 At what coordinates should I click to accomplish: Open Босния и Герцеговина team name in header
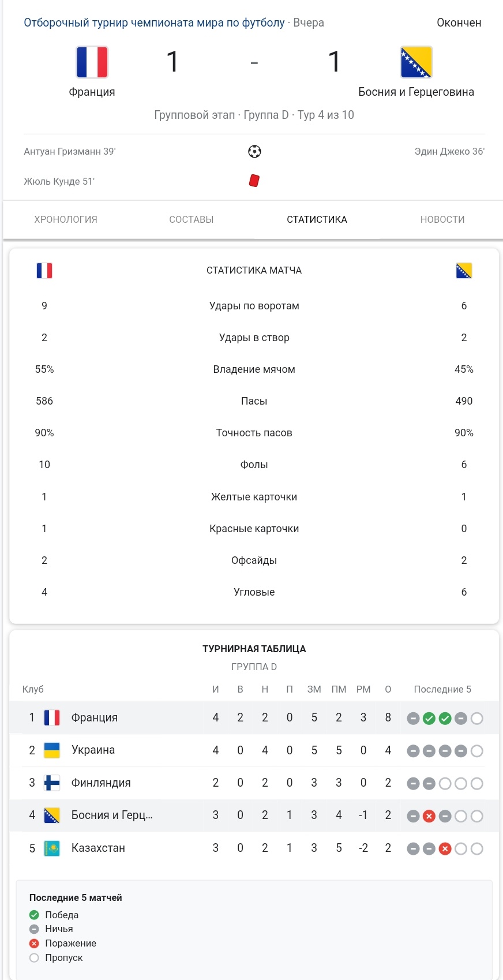click(416, 92)
